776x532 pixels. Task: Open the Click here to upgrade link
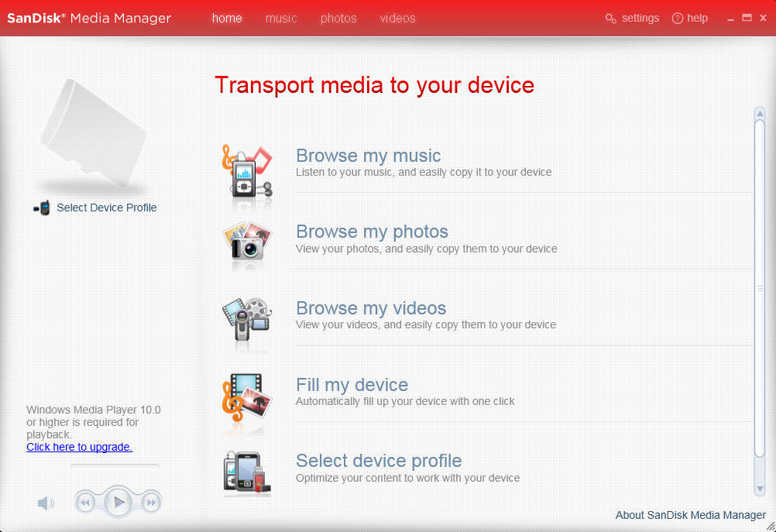(79, 447)
